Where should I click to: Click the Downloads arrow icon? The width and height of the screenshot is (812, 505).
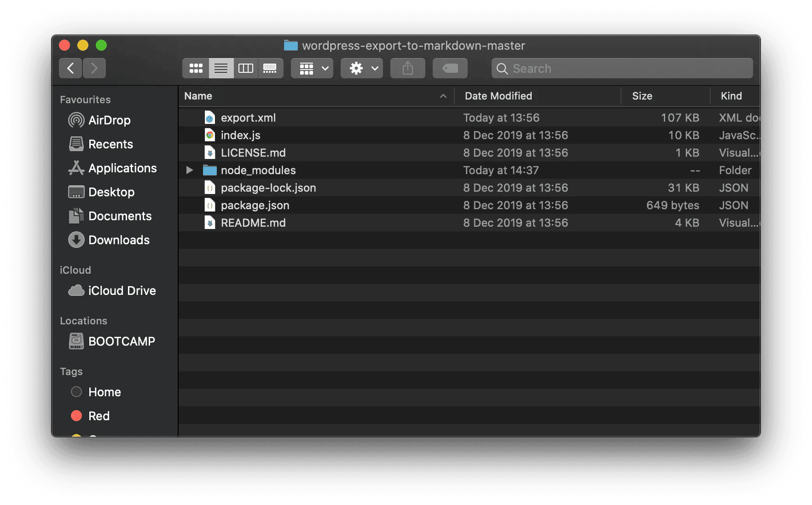[x=76, y=240]
